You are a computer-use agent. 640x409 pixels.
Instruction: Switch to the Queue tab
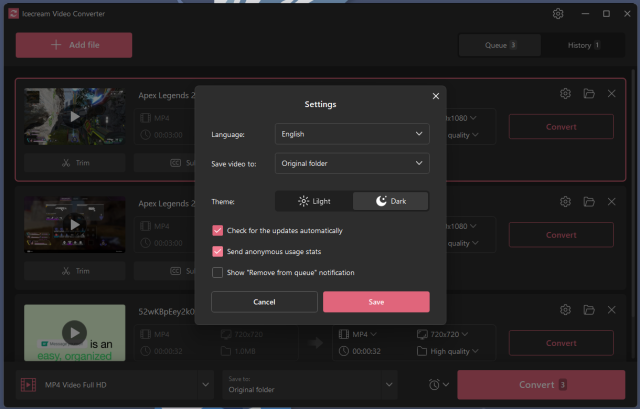(500, 45)
